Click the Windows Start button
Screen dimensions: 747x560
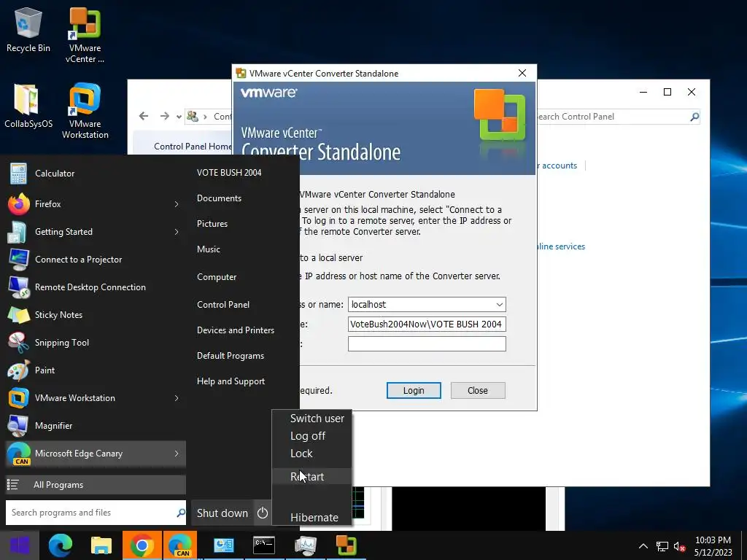tap(19, 545)
